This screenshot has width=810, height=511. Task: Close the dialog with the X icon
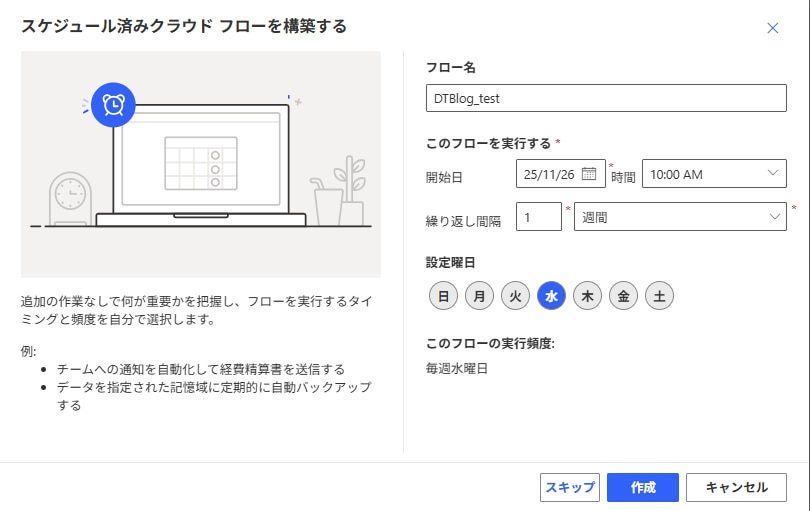tap(772, 28)
